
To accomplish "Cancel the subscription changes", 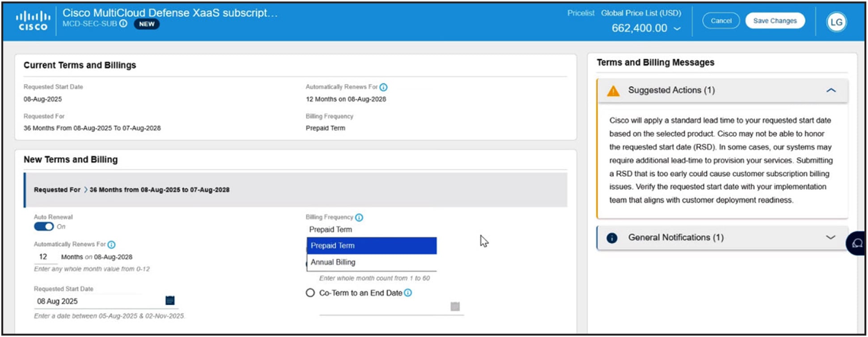I will [x=721, y=21].
